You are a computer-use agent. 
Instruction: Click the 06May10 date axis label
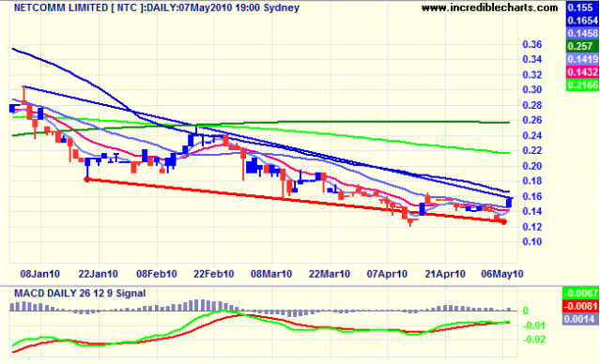tap(502, 274)
